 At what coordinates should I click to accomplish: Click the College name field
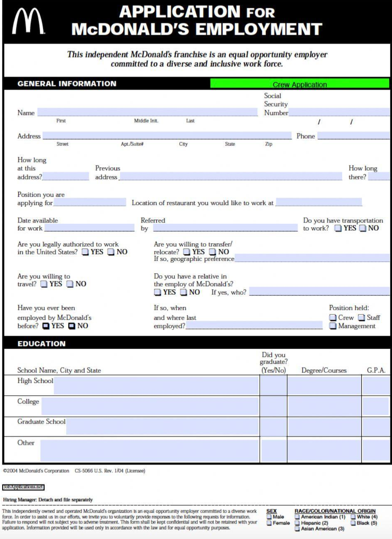click(x=150, y=406)
